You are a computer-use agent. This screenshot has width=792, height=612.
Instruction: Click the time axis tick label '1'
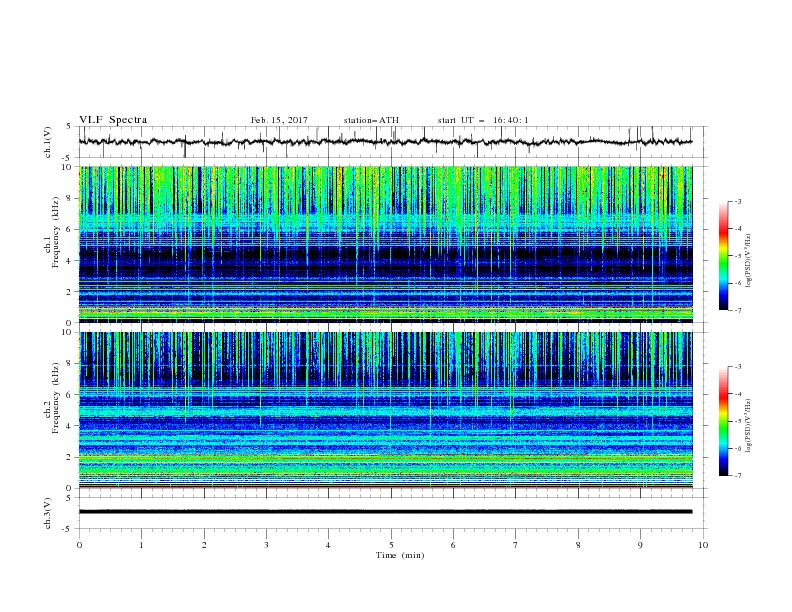[x=141, y=545]
